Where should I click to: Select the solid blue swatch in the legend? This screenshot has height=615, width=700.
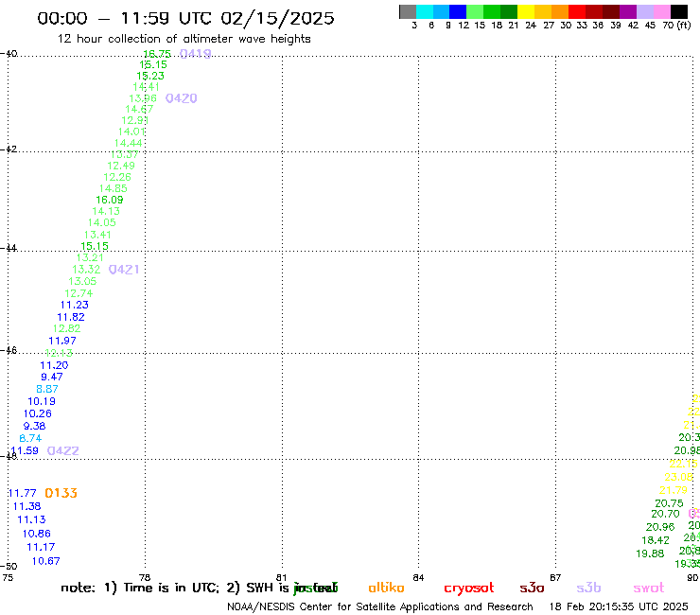458,11
